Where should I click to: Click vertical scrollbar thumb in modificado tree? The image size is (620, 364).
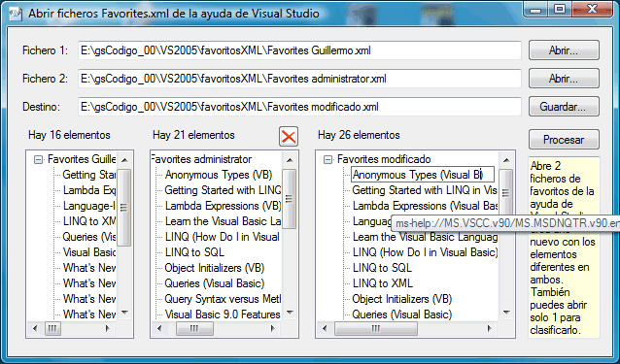(505, 191)
